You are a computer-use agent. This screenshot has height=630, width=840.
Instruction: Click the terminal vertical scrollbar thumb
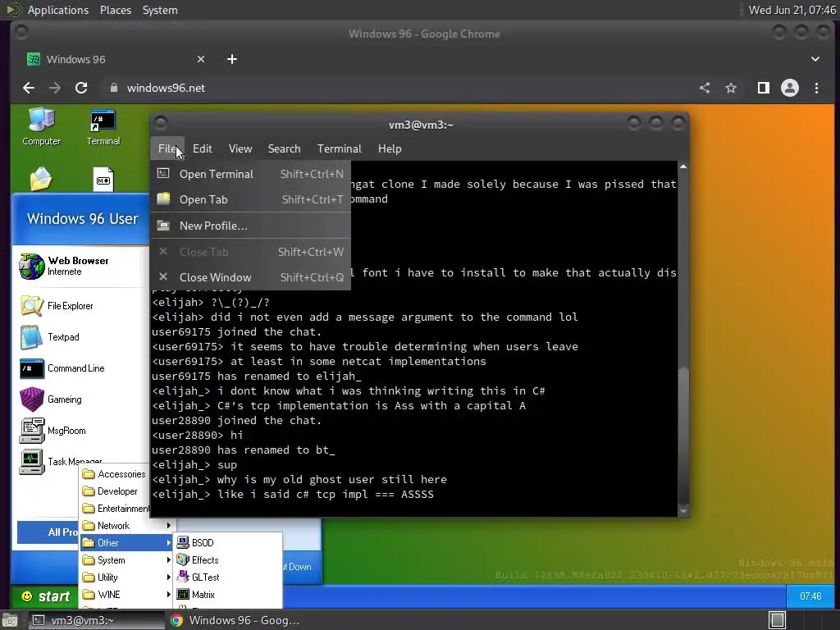683,435
